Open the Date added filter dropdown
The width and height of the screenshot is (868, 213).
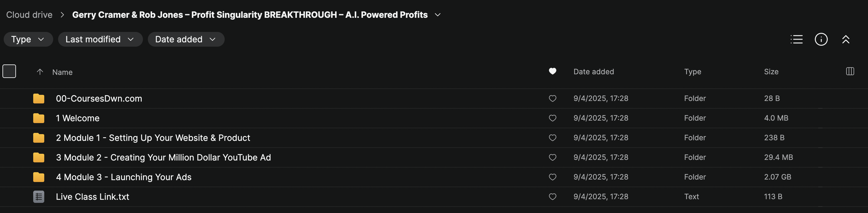click(186, 39)
